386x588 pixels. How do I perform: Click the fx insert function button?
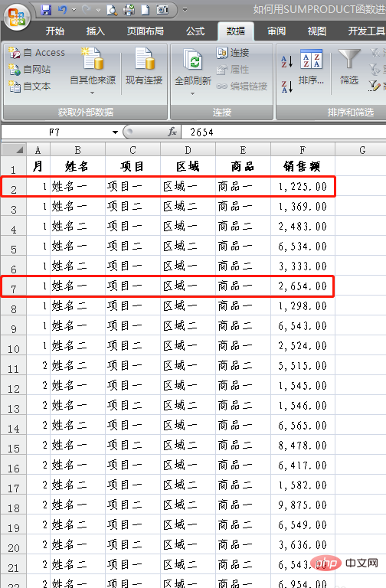pyautogui.click(x=172, y=132)
